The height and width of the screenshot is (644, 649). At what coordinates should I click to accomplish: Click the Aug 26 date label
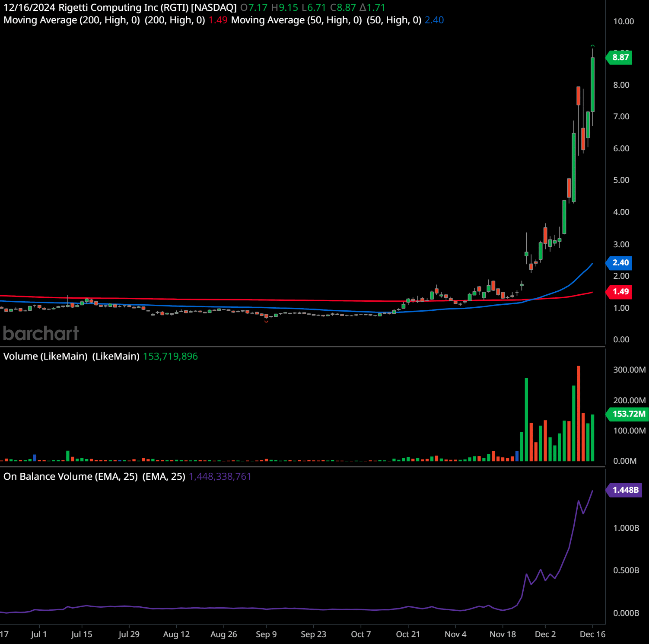pos(223,634)
